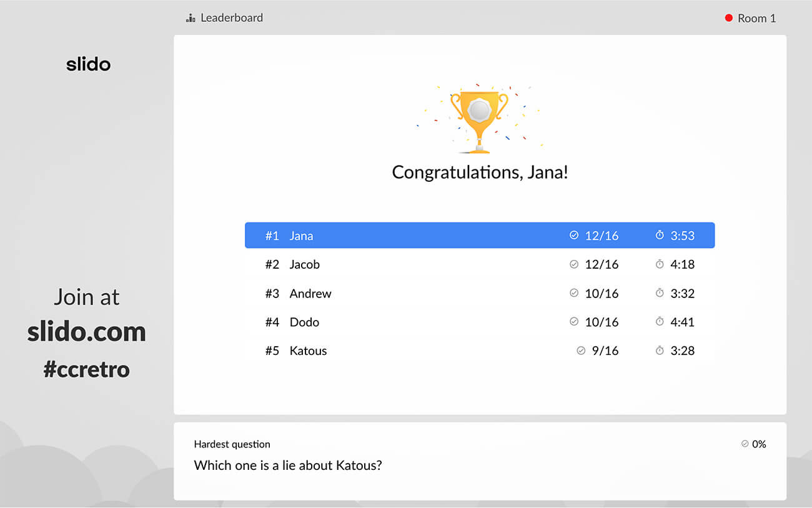Click Jacob's name in second place

[304, 264]
